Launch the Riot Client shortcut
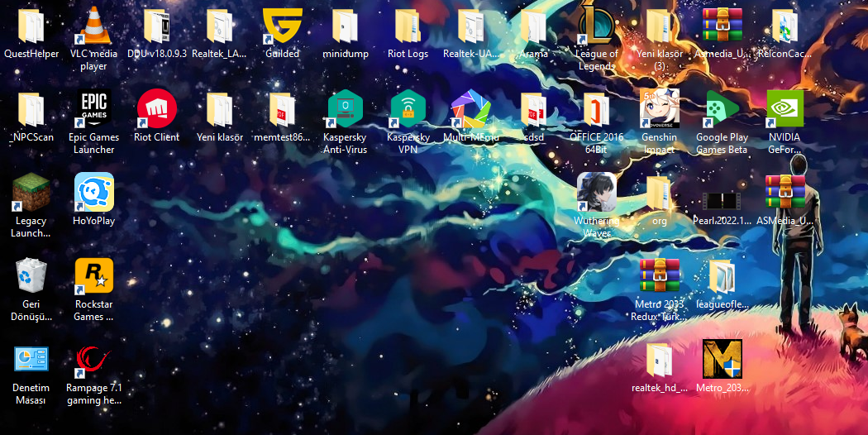Image resolution: width=868 pixels, height=435 pixels. (157, 108)
